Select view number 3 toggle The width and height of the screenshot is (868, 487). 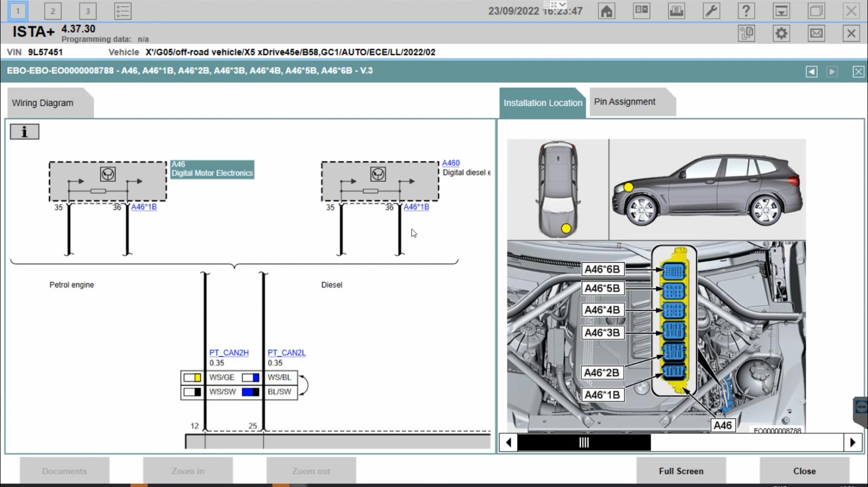point(87,11)
